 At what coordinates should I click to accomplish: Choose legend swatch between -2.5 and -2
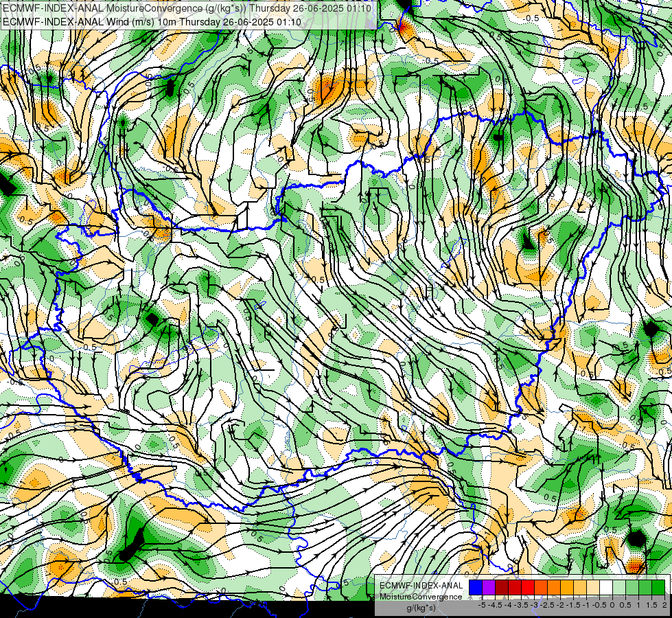point(554,588)
